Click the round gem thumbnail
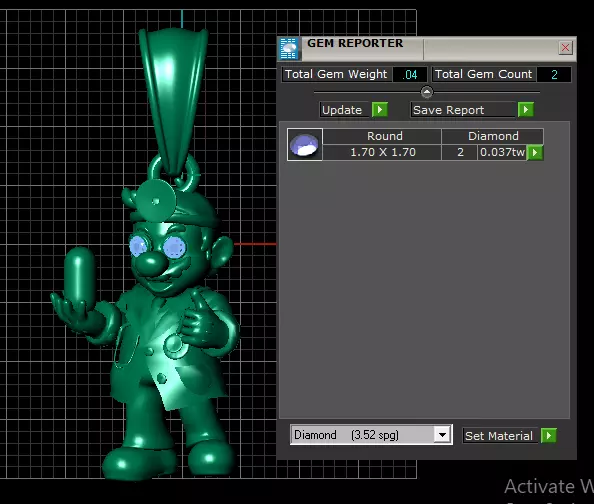This screenshot has height=504, width=594. pyautogui.click(x=305, y=144)
